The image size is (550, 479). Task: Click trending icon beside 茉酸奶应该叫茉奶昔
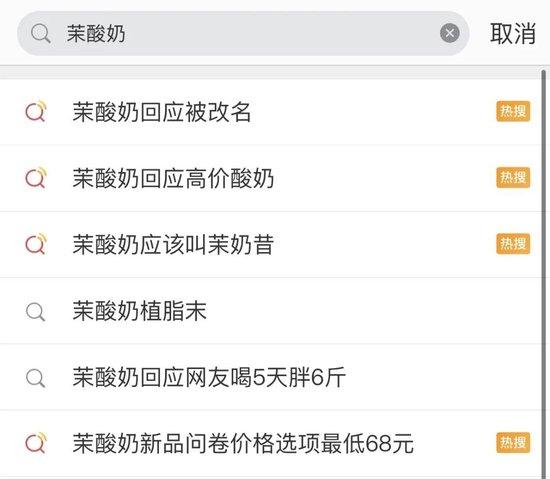coord(36,243)
